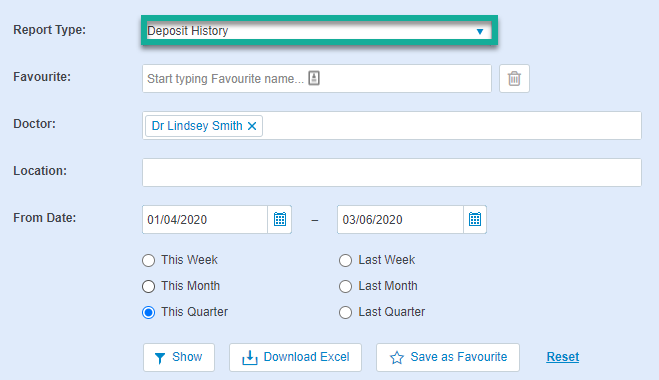Open the From Date calendar picker
Viewport: 659px width, 380px height.
point(280,219)
